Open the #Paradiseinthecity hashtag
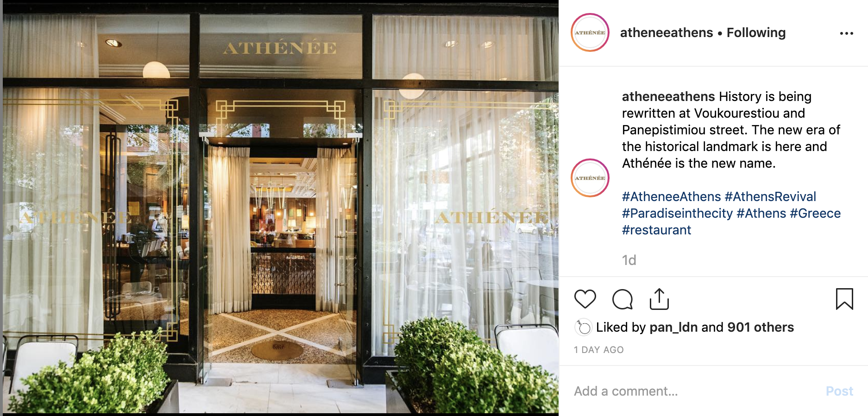Image resolution: width=868 pixels, height=416 pixels. pos(677,213)
